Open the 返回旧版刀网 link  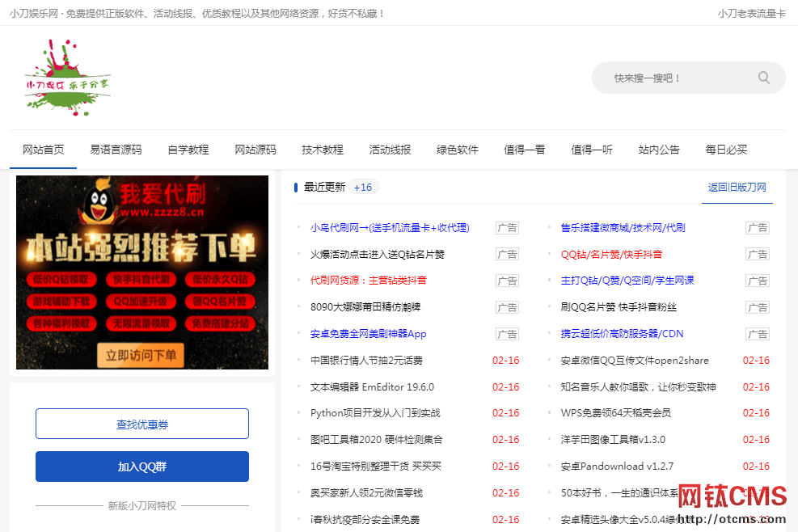click(737, 187)
